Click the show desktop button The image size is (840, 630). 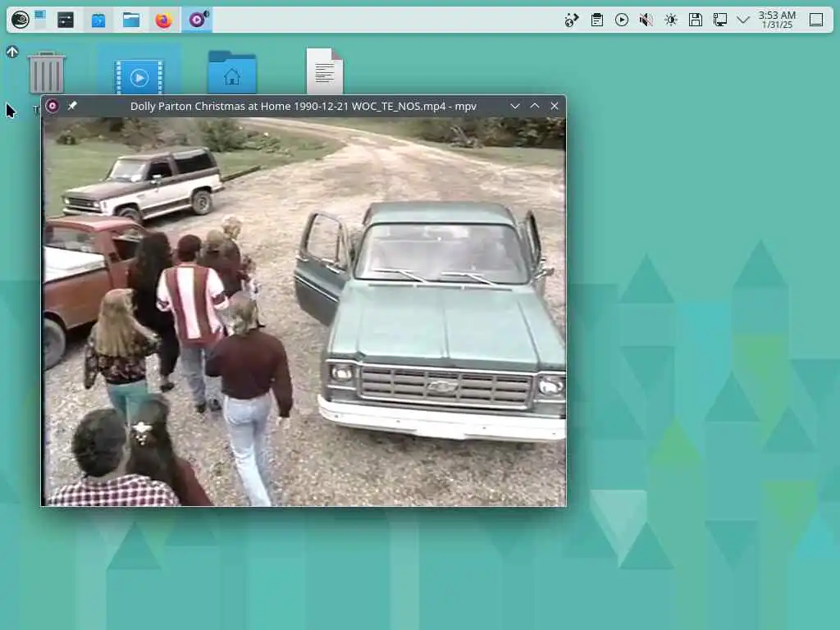pyautogui.click(x=816, y=20)
